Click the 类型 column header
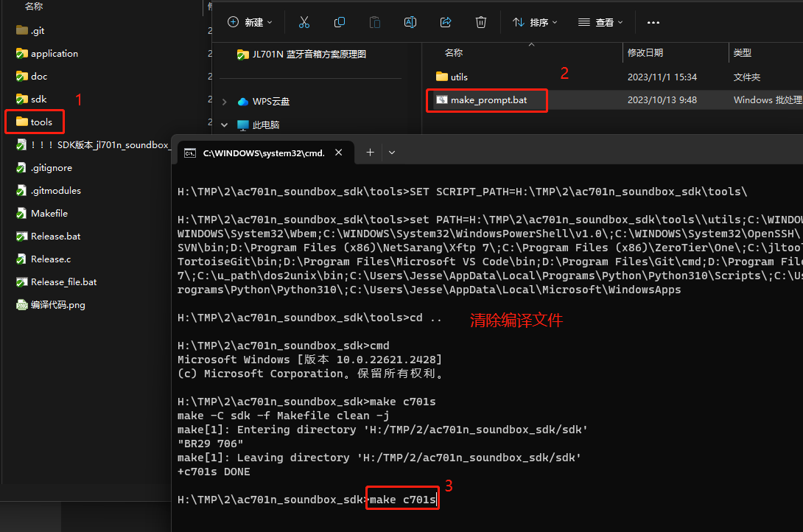This screenshot has height=532, width=803. click(742, 53)
